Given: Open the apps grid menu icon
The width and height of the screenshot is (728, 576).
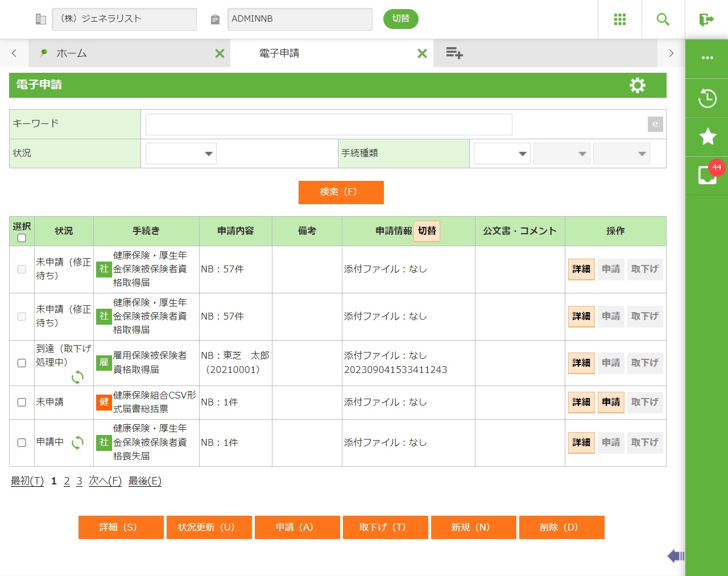Looking at the screenshot, I should (x=620, y=19).
